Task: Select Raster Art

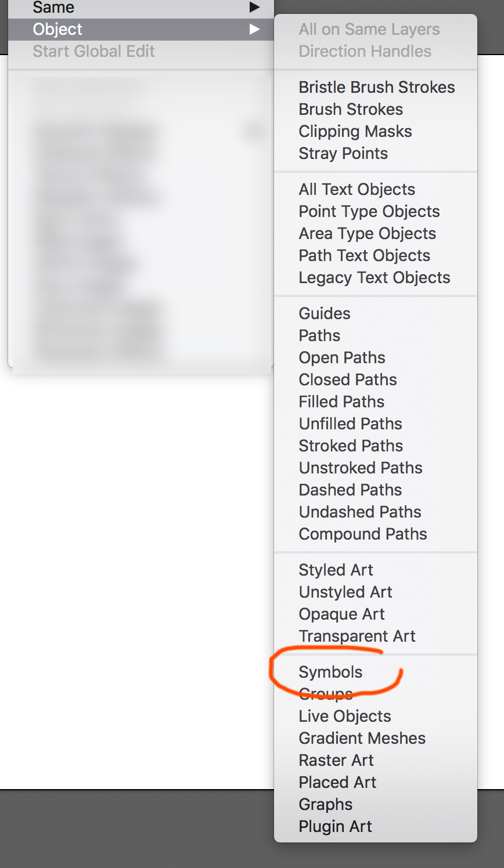Action: click(x=336, y=760)
